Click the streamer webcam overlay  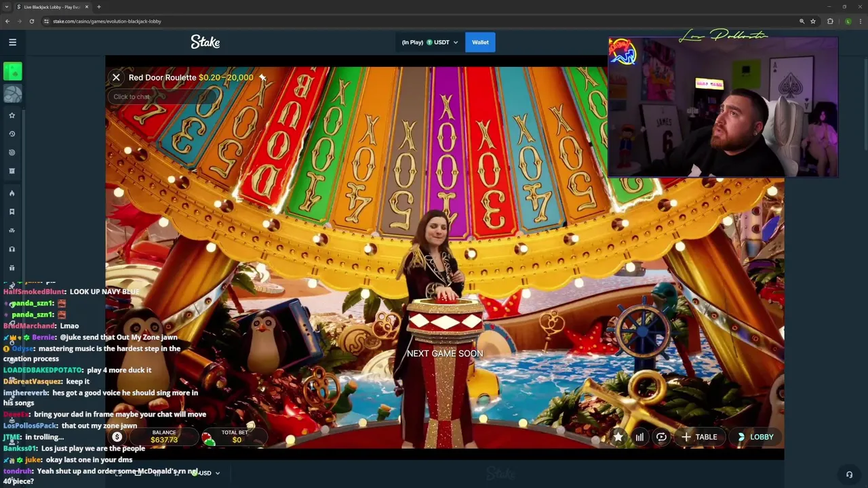tap(723, 107)
